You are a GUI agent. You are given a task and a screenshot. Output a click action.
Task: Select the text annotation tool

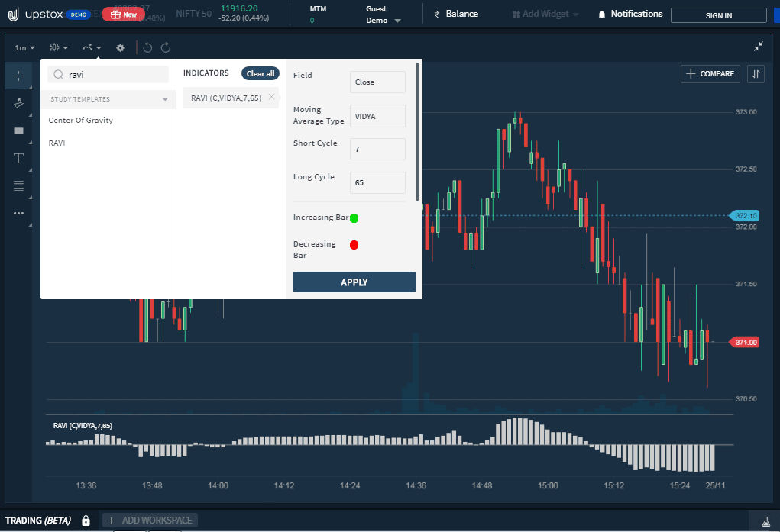coord(19,158)
